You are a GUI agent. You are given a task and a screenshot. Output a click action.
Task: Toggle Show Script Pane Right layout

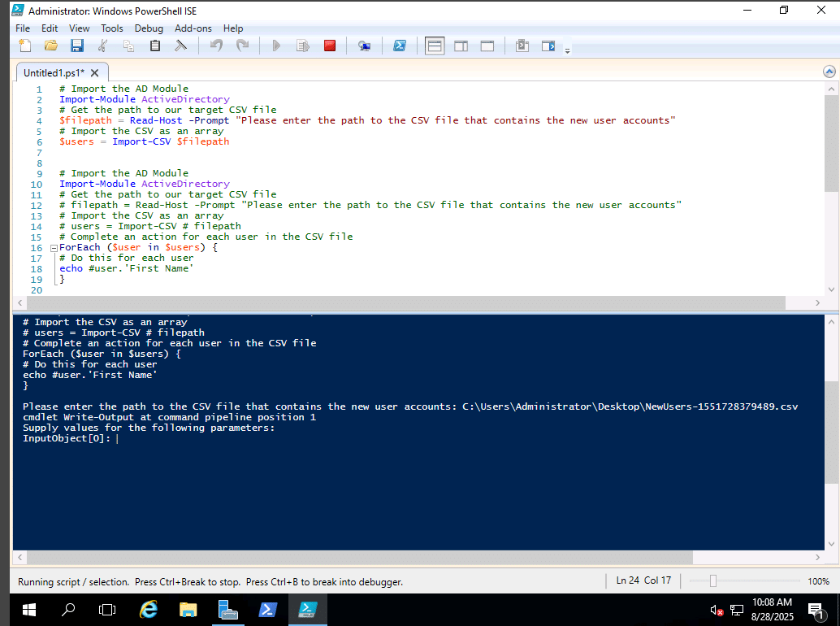461,46
